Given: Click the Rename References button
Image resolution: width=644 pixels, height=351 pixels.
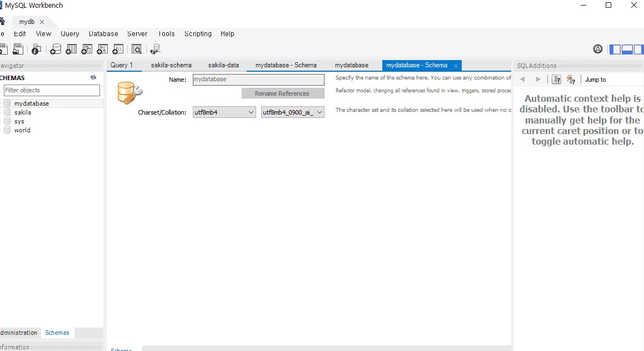Looking at the screenshot, I should coord(283,93).
